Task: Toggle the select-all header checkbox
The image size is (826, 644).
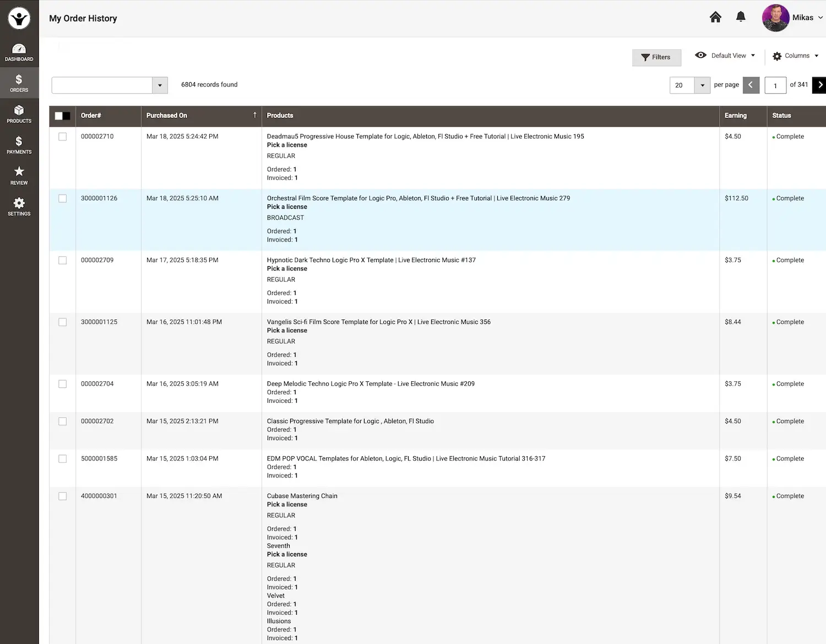Action: click(59, 116)
